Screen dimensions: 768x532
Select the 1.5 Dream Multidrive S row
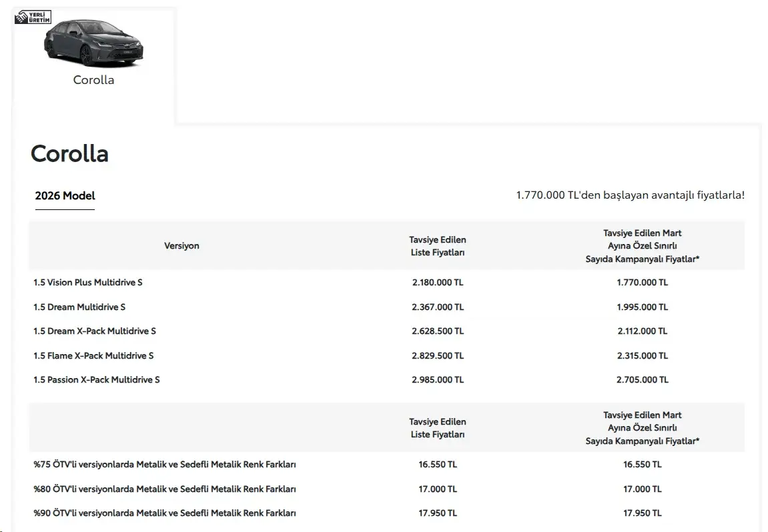coord(387,307)
